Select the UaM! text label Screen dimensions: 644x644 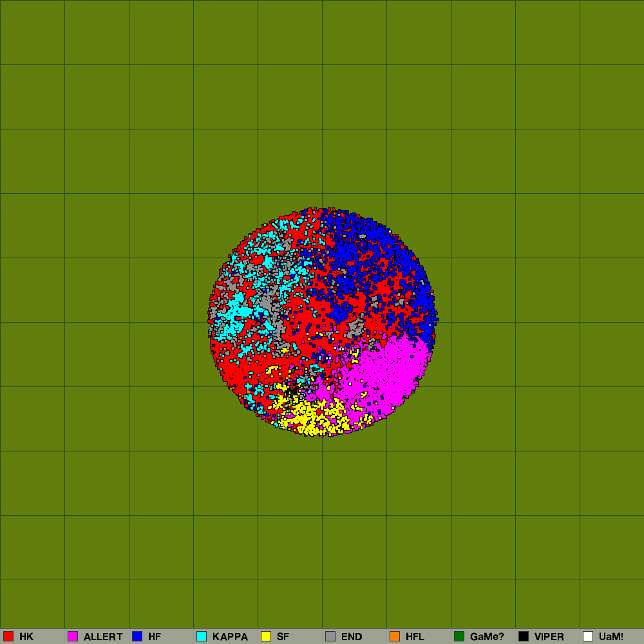[x=611, y=637]
